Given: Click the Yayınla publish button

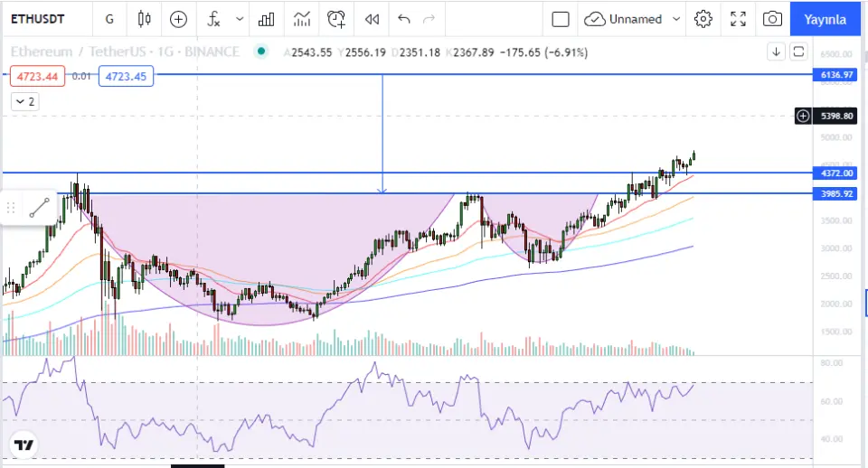Looking at the screenshot, I should pos(826,19).
